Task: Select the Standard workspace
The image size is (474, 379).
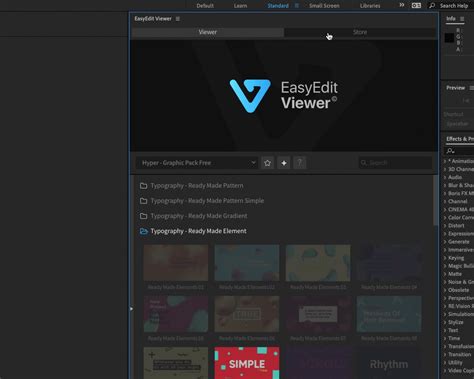Action: [278, 6]
